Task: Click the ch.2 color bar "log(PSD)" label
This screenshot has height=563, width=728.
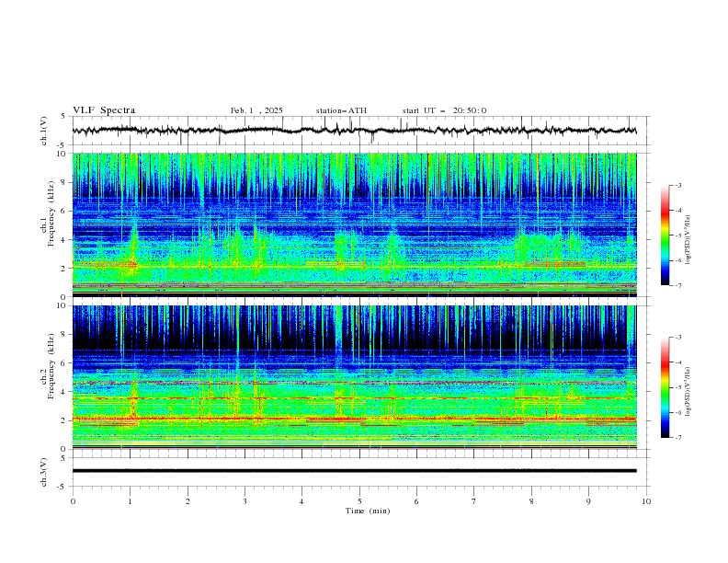Action: (x=688, y=392)
